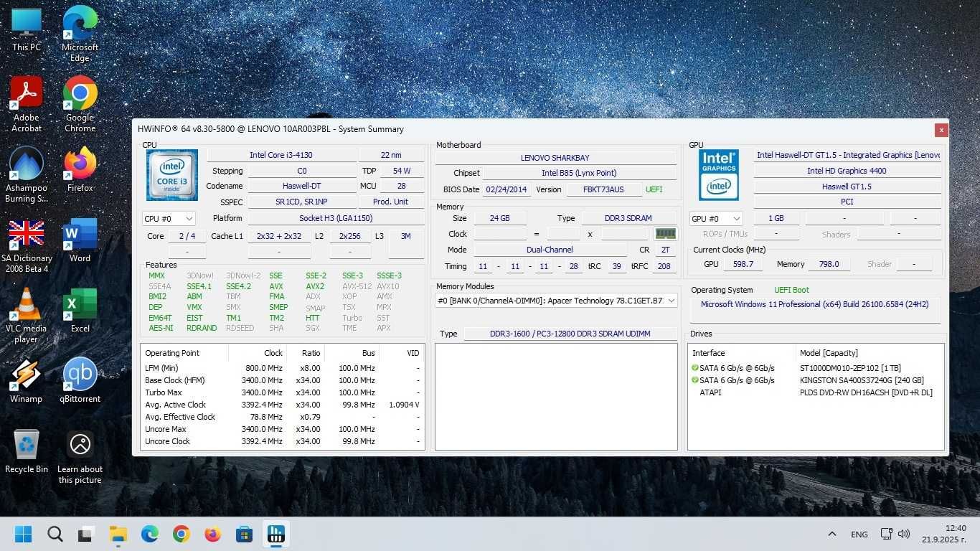This screenshot has height=551, width=980.
Task: Click the Intel B85 (Lynx Point) chipset value
Action: 579,173
